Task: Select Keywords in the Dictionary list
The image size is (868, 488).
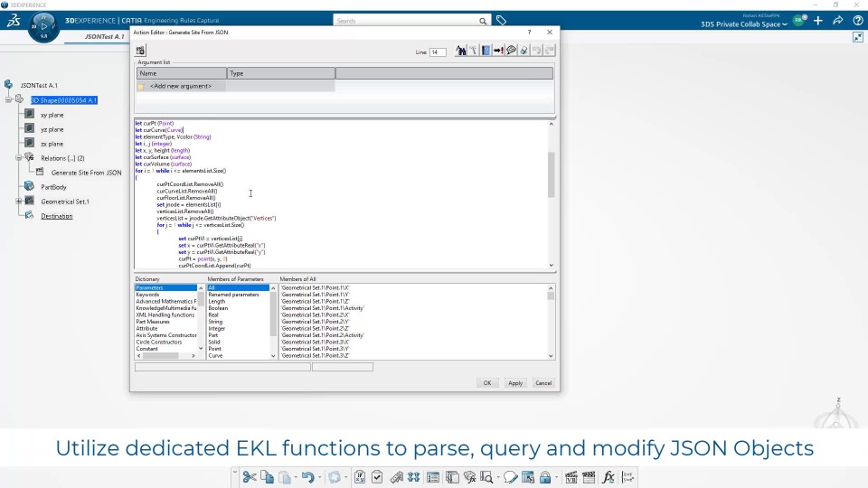Action: [x=147, y=295]
